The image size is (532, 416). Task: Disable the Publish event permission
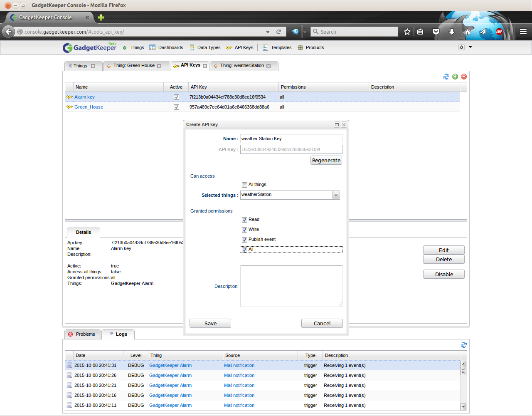coord(244,239)
